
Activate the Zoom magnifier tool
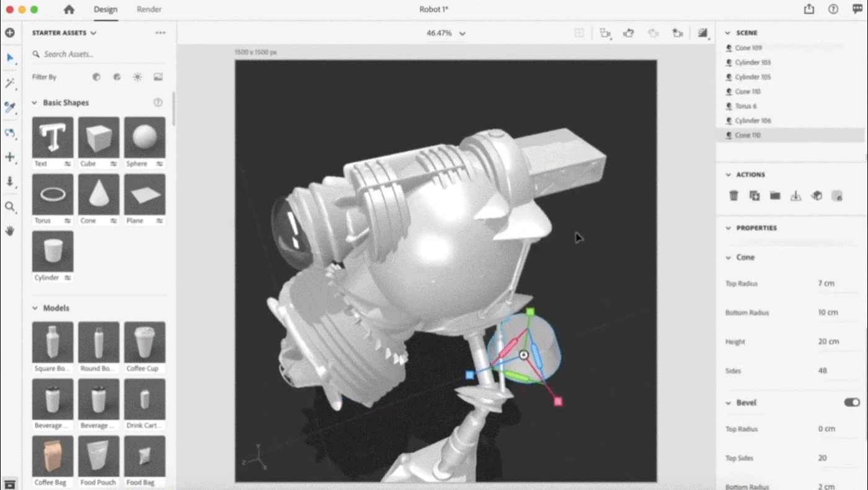pyautogui.click(x=10, y=207)
